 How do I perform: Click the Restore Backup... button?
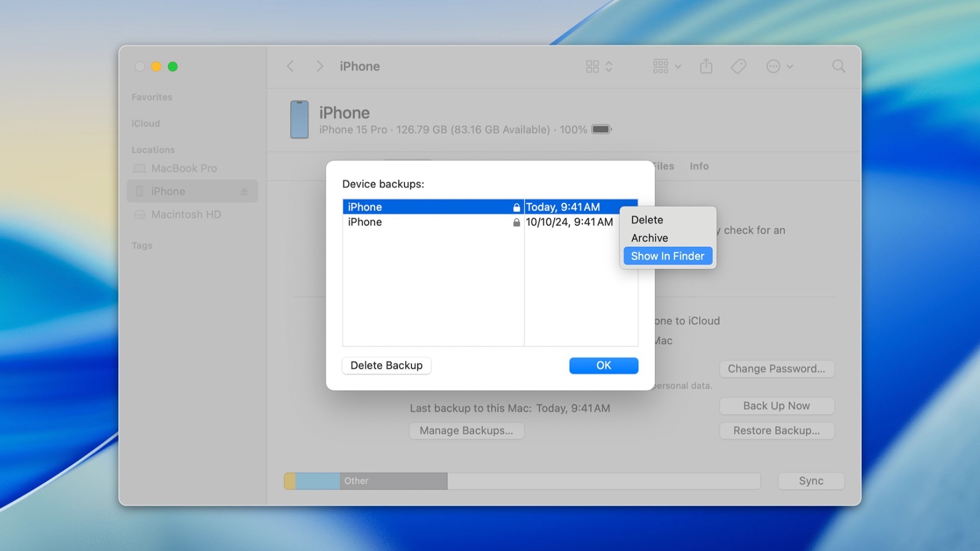[x=776, y=431]
